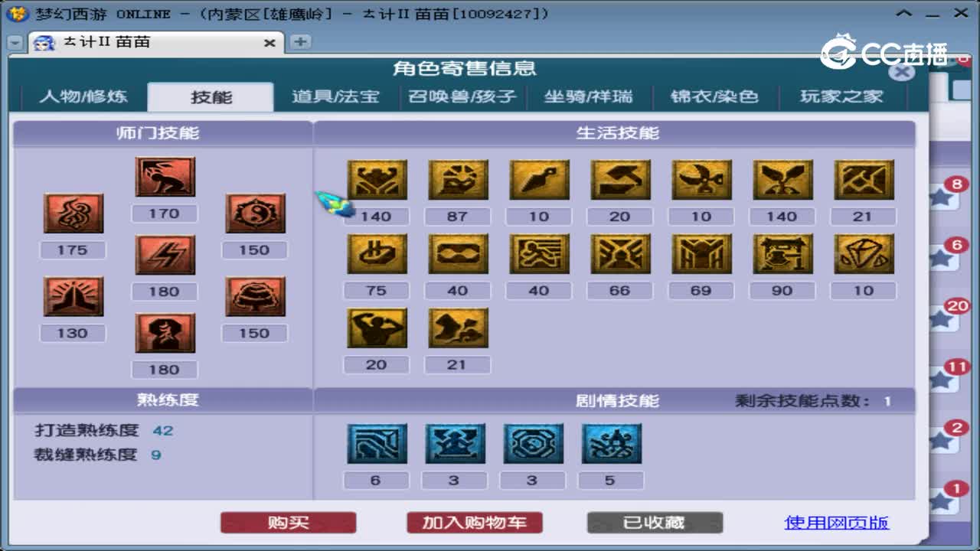The height and width of the screenshot is (551, 980).
Task: Switch to the 召唤兽/孩子 tab
Action: (462, 97)
